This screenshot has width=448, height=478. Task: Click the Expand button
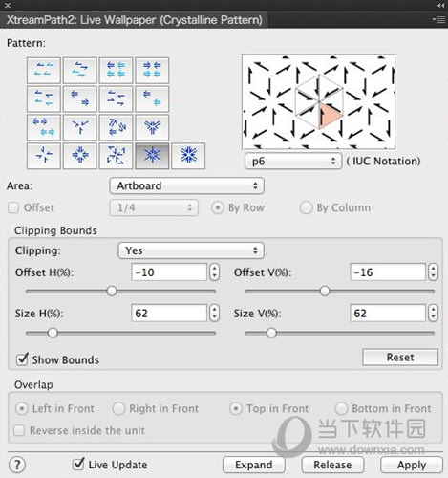click(x=254, y=465)
